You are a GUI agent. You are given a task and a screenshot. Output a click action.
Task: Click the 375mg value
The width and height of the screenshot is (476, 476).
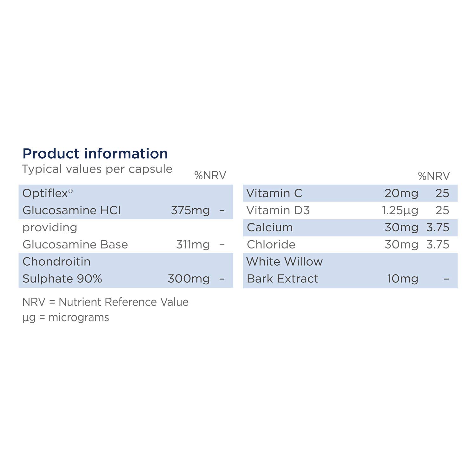(190, 210)
